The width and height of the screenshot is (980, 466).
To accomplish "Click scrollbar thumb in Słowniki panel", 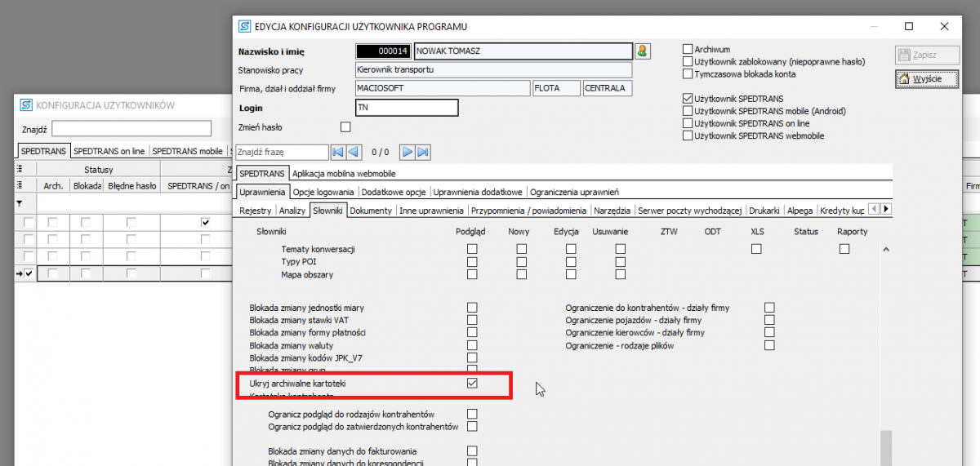I will pos(885,448).
